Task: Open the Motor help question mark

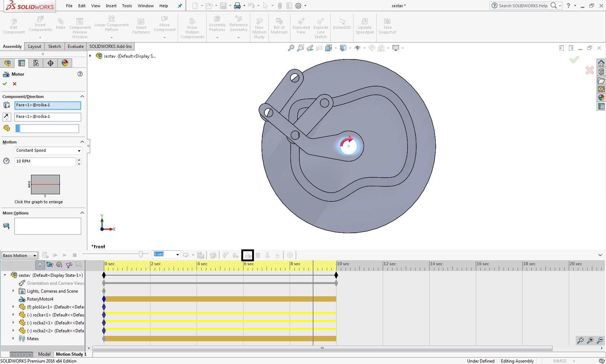Action: click(80, 74)
